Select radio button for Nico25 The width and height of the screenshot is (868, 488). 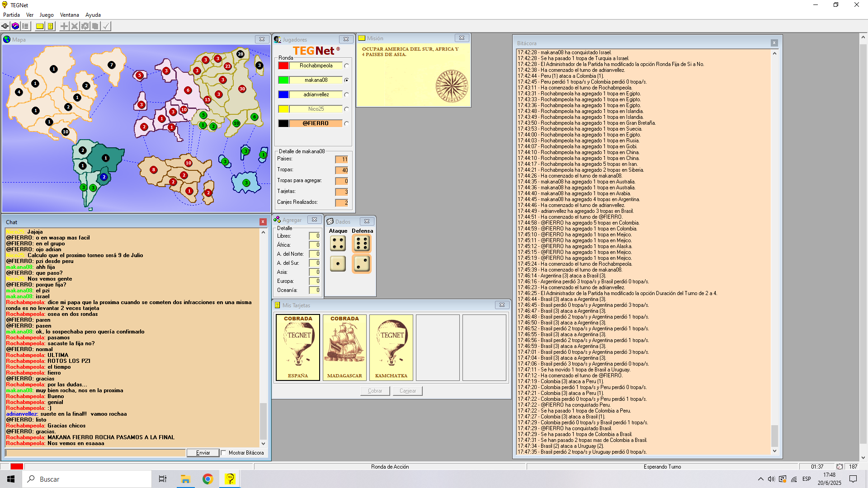pyautogui.click(x=347, y=109)
